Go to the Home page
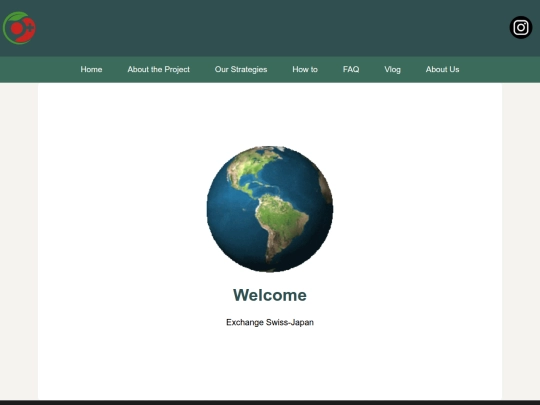Viewport: 540px width, 405px height. [x=91, y=69]
